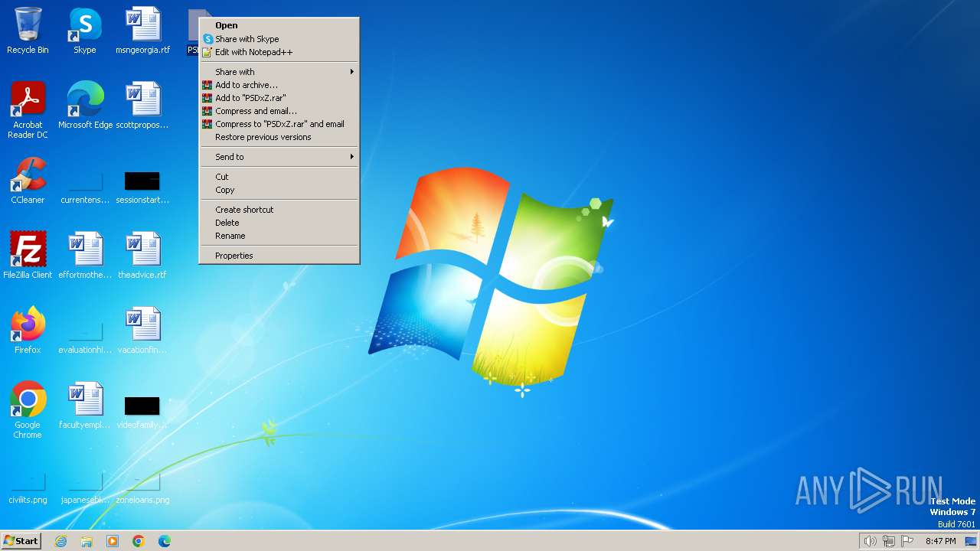Open Action Center flag icon
The image size is (980, 551).
pos(907,541)
